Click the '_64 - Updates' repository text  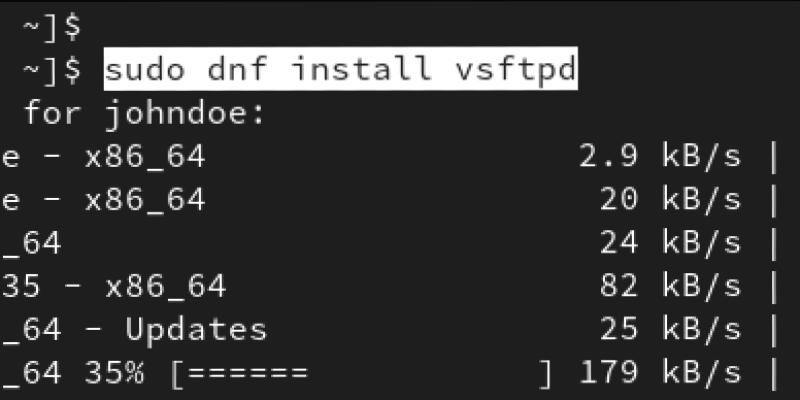134,331
